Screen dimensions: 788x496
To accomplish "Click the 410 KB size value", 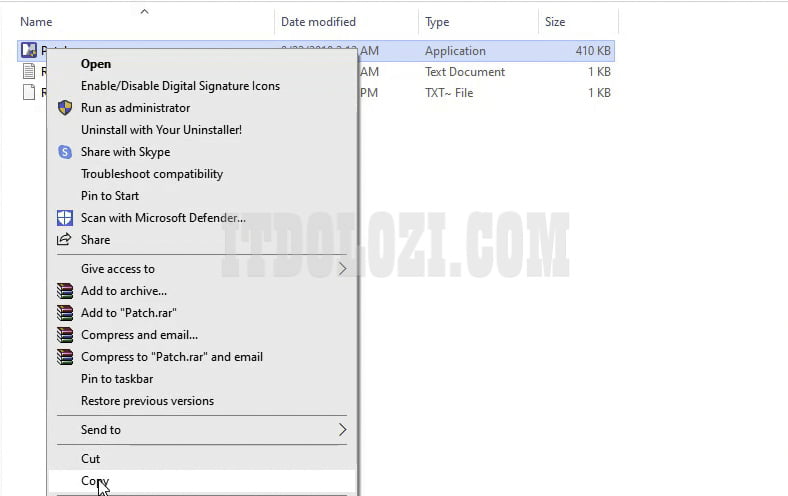I will (593, 51).
